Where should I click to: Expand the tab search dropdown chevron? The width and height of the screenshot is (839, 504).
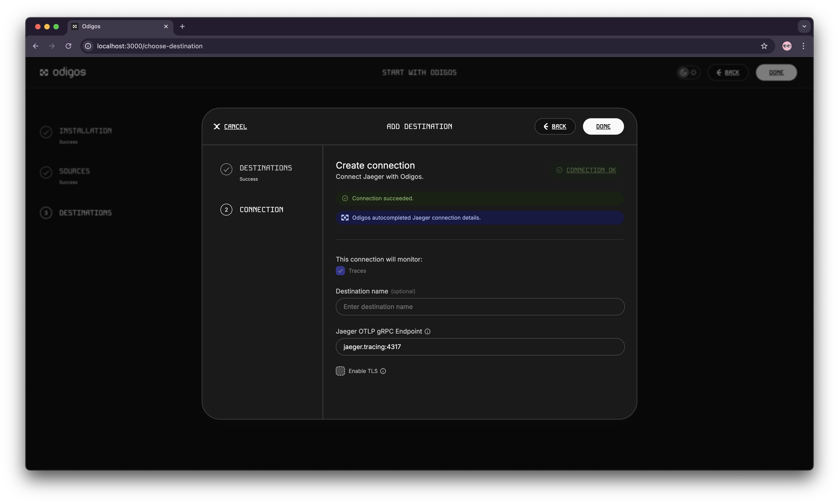click(804, 26)
